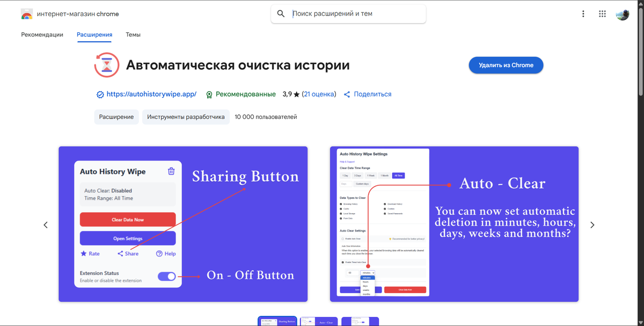This screenshot has height=326, width=644.
Task: Open the Auto - Clear screenshot slide
Action: coord(454,224)
